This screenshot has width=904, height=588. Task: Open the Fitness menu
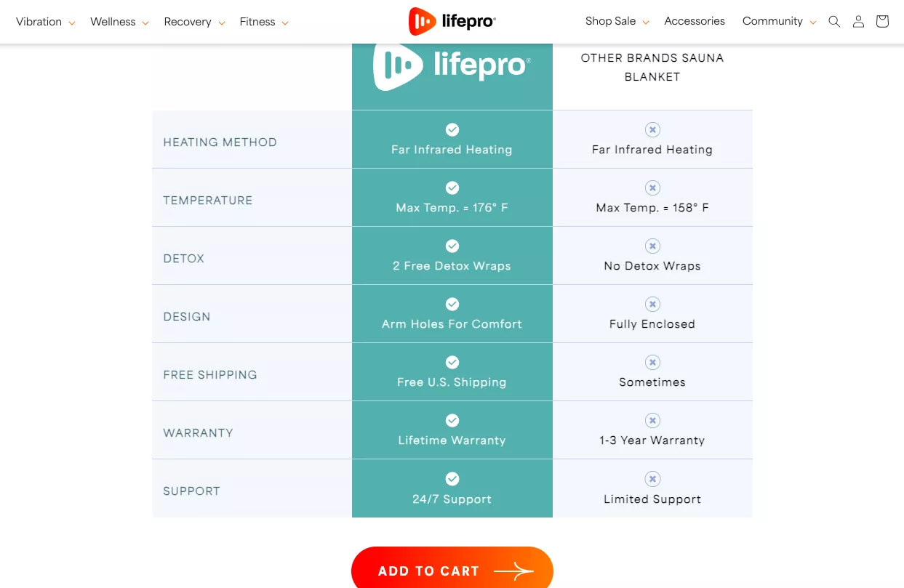264,22
